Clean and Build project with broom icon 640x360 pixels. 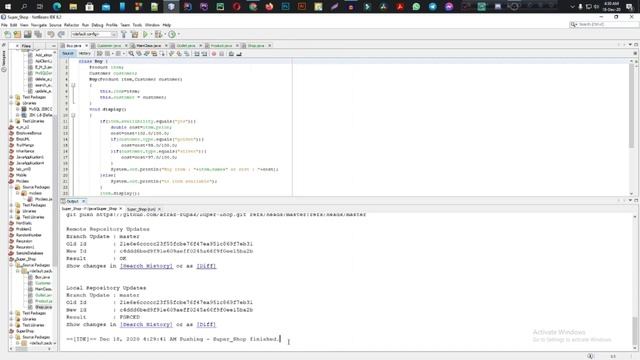click(134, 35)
